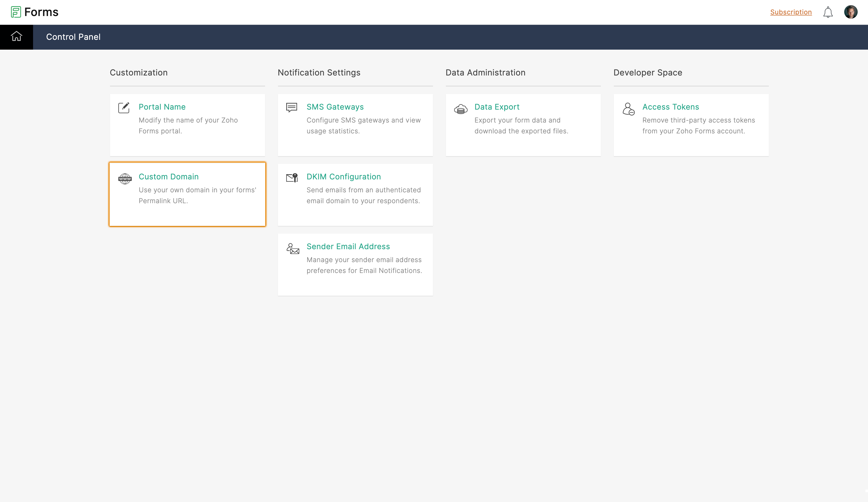Viewport: 868px width, 502px height.
Task: Open DKIM Configuration page
Action: tap(343, 177)
